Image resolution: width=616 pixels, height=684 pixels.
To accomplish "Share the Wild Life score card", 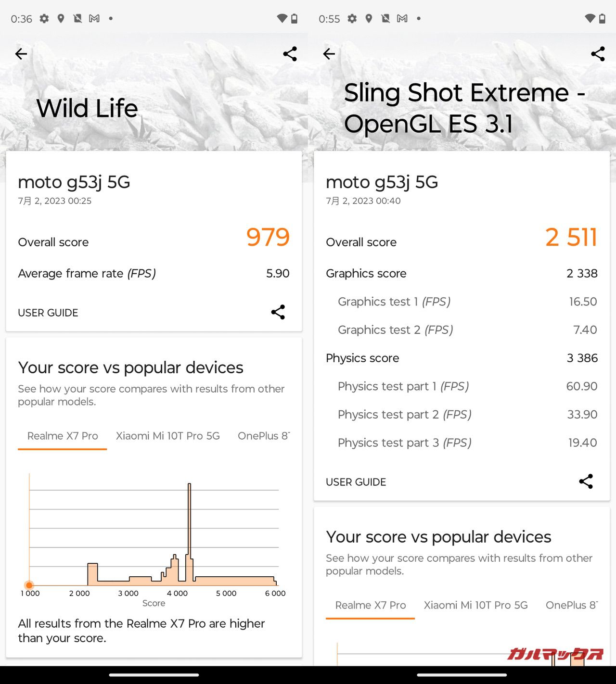I will point(278,312).
